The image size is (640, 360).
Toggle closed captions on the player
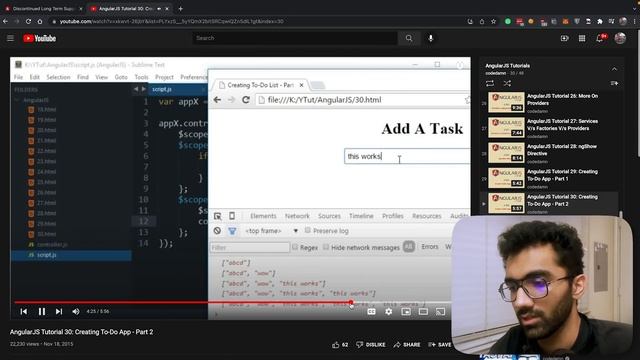tap(371, 311)
